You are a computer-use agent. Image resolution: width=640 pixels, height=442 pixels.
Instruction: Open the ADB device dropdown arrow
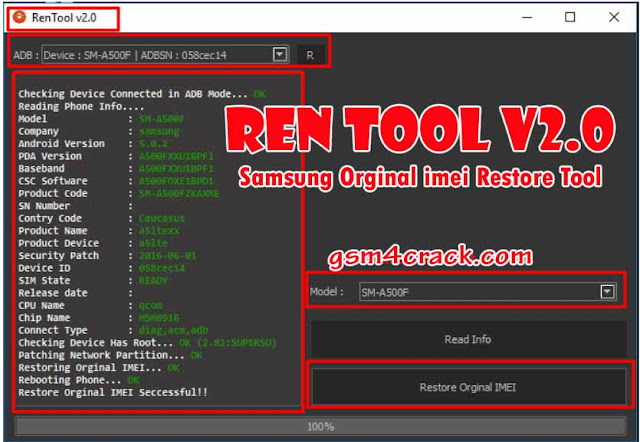tap(280, 54)
